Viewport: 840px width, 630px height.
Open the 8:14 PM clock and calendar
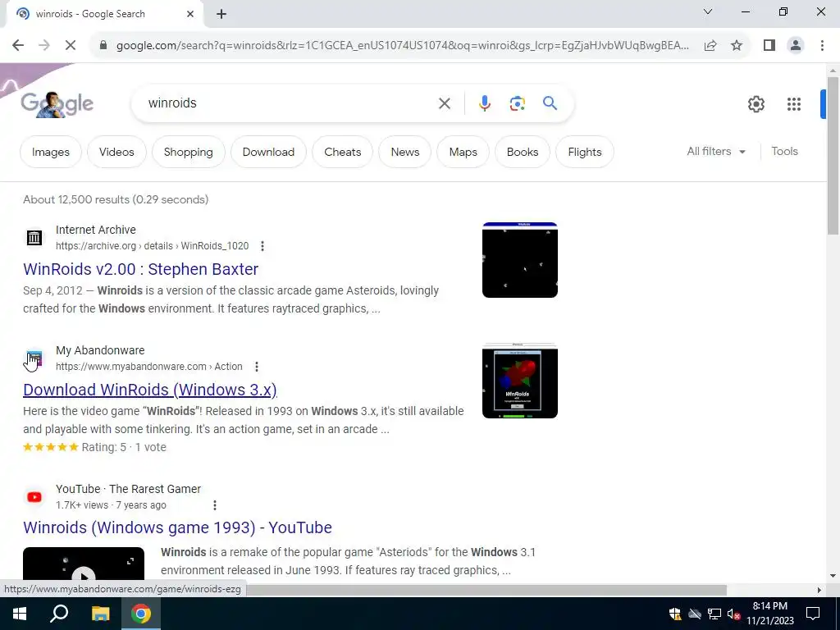[769, 614]
